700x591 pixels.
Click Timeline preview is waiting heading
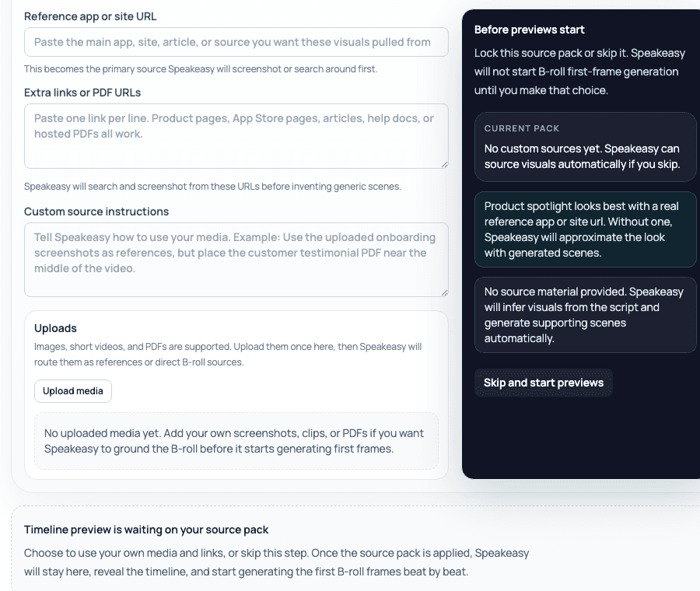(x=146, y=530)
